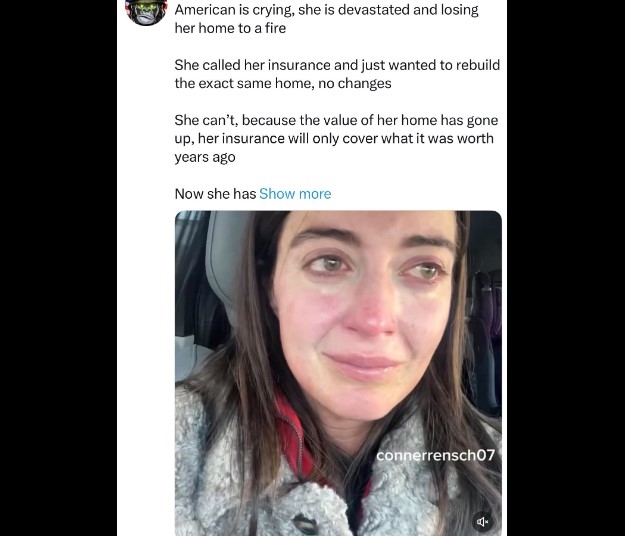Click the white margin below the avatar
Screen dimensions: 625x536
pyautogui.click(x=145, y=279)
